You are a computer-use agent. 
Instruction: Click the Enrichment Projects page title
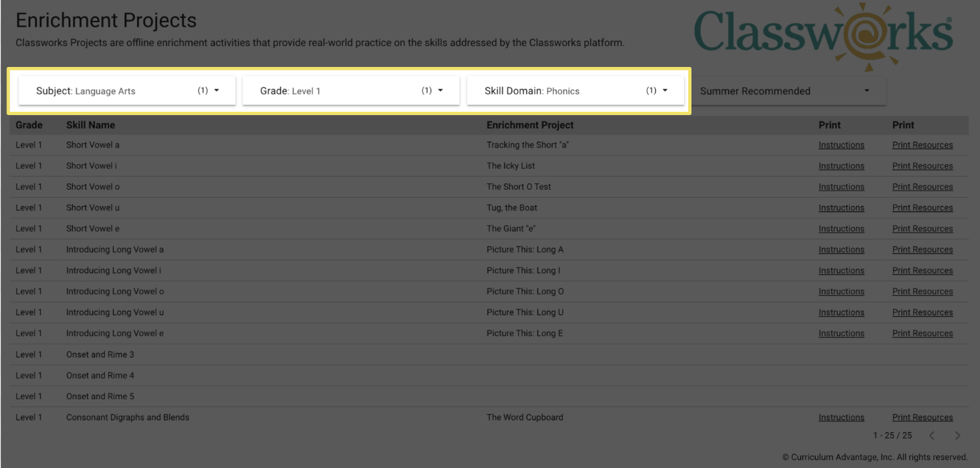(106, 20)
